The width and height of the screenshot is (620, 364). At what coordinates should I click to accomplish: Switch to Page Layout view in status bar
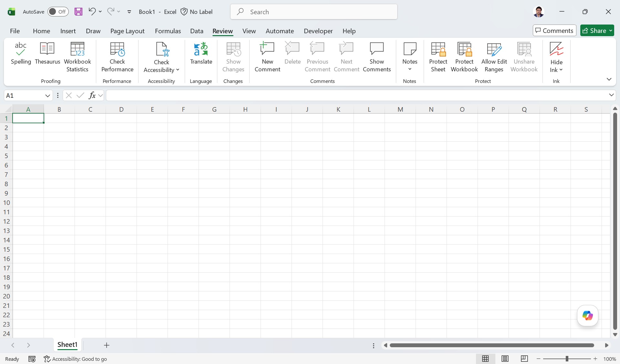tap(505, 359)
